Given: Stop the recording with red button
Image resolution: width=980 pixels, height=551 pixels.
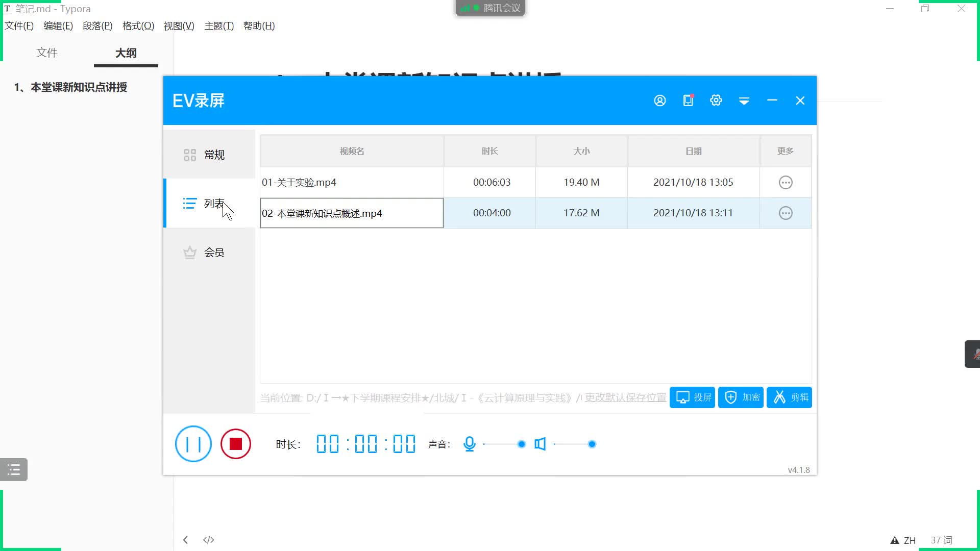Looking at the screenshot, I should tap(236, 444).
